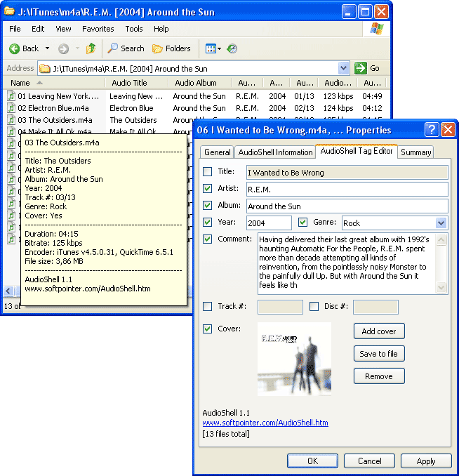Open the Edit menu
The image size is (459, 476).
[38, 29]
